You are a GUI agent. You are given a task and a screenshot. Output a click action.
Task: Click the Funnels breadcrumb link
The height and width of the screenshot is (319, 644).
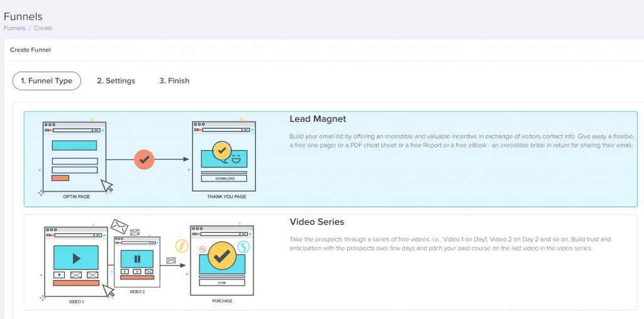coord(14,28)
